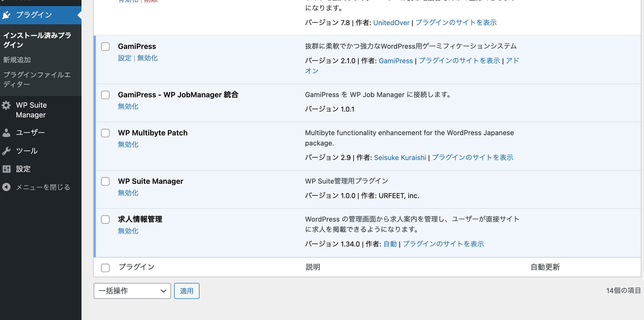Click the バージョン 1.0.1 version text
The height and width of the screenshot is (320, 644).
click(330, 109)
